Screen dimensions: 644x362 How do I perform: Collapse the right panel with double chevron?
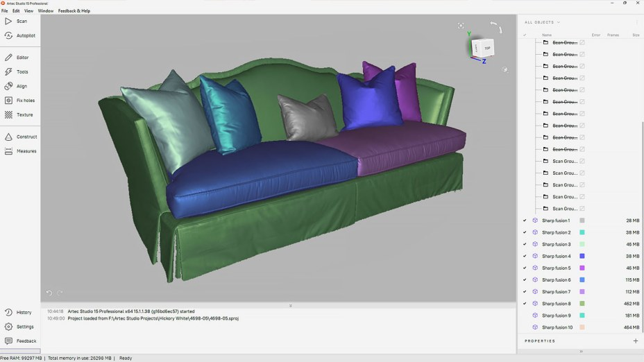pyautogui.click(x=580, y=352)
